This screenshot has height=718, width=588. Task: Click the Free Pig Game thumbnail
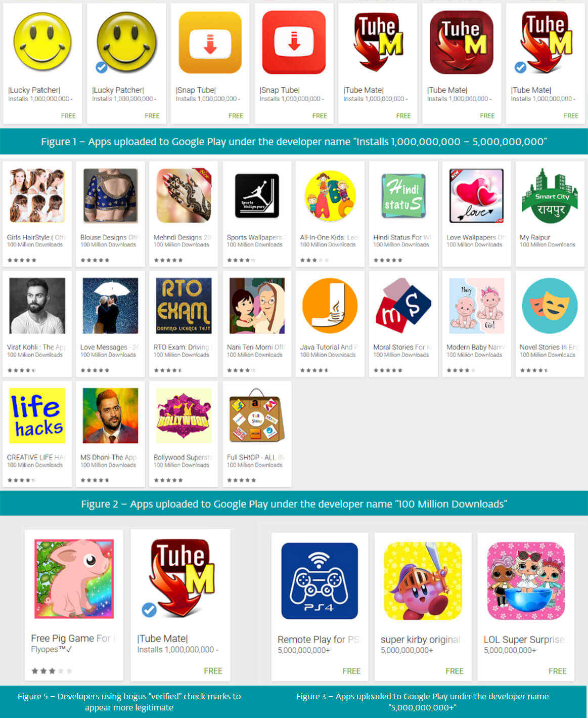point(74,579)
